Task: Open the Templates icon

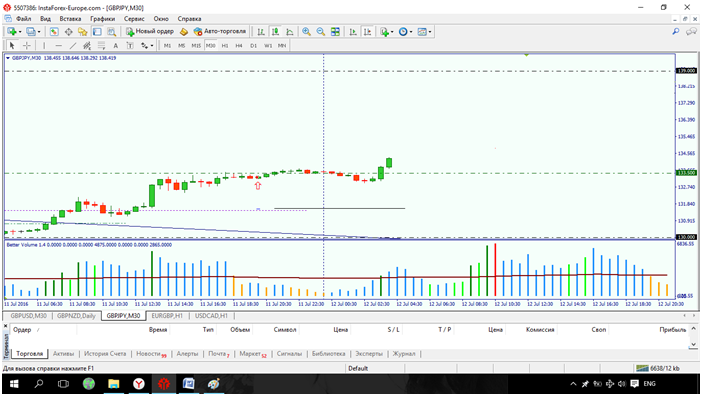Action: (x=422, y=32)
